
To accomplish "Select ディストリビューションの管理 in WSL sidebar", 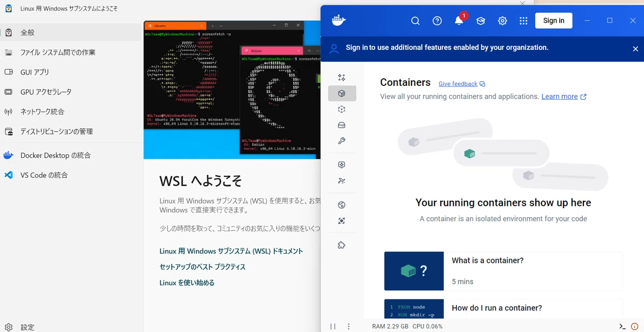I will [x=71, y=131].
